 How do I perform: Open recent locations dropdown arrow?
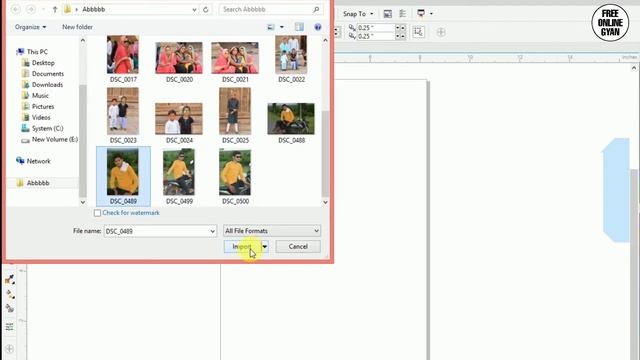(44, 9)
